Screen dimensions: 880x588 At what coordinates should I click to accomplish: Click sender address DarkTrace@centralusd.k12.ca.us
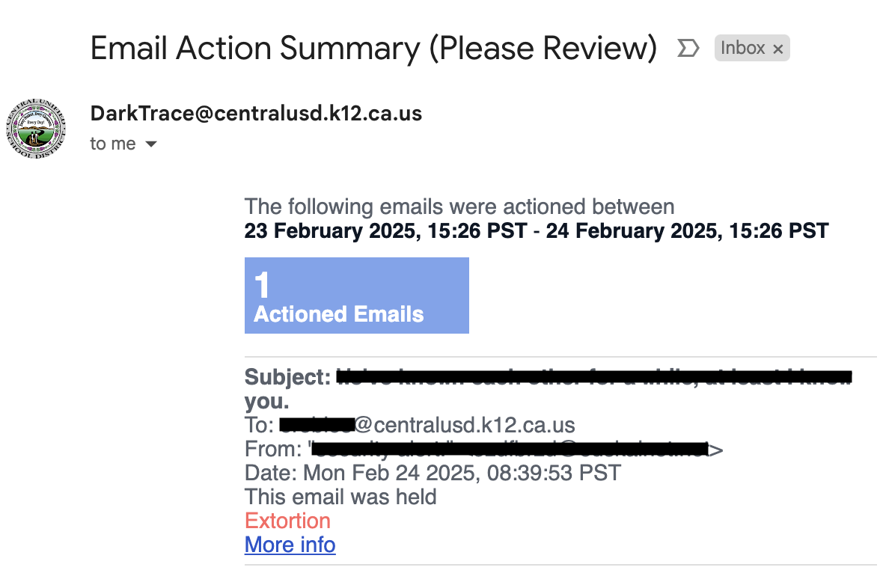(x=256, y=114)
